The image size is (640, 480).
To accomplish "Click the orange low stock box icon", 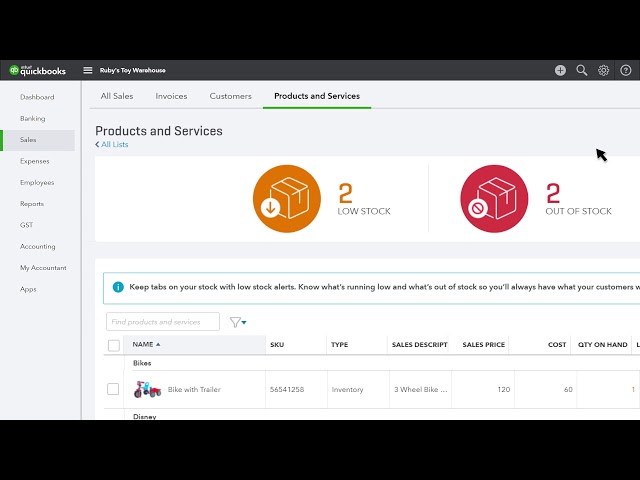I will 287,199.
